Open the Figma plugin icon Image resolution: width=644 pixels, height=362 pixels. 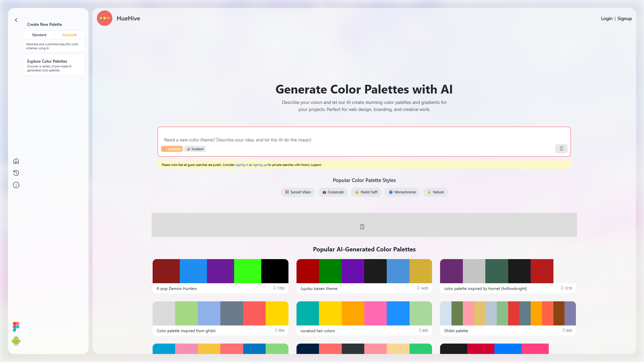point(16,327)
